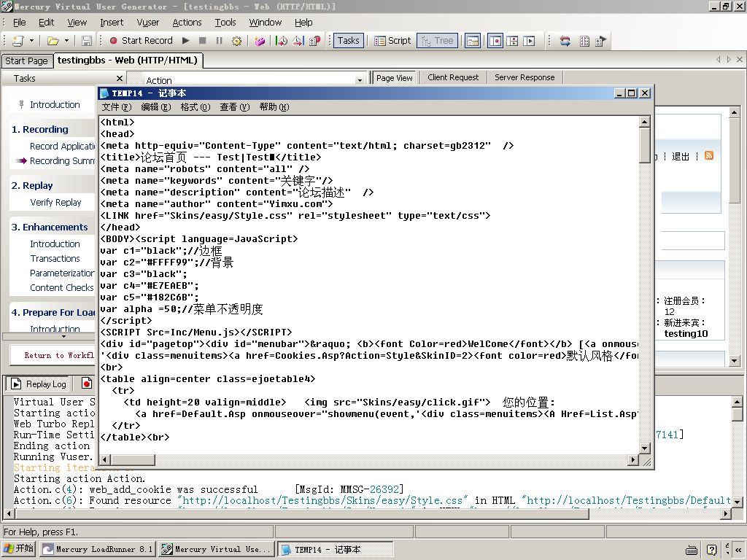Open the Vuser menu

click(x=148, y=23)
